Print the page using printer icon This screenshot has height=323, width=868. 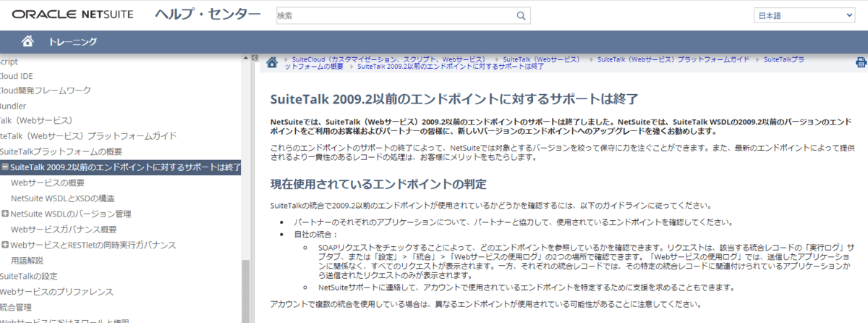[861, 63]
